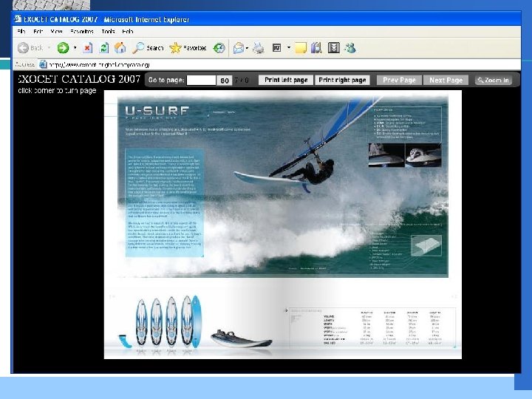Open the Favorites star button

coord(188,48)
